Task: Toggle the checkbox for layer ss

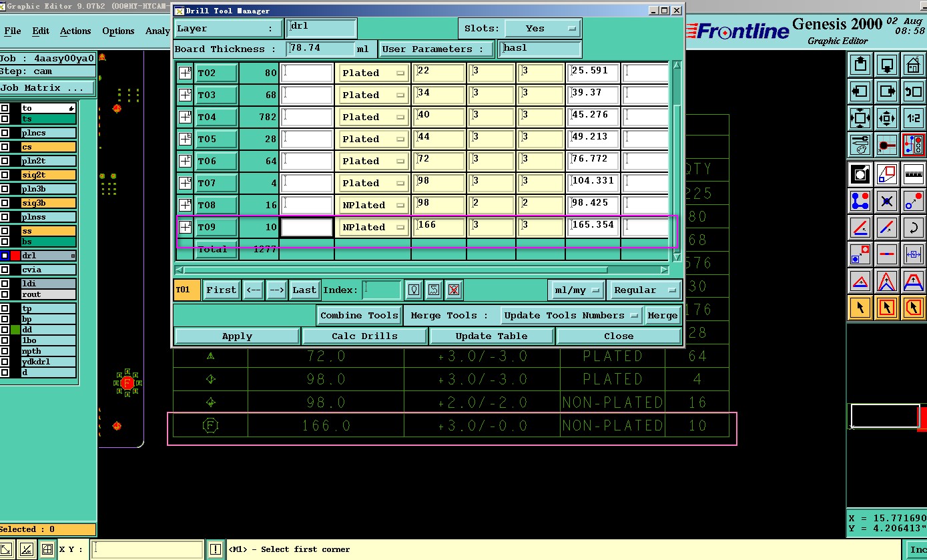Action: (5, 231)
